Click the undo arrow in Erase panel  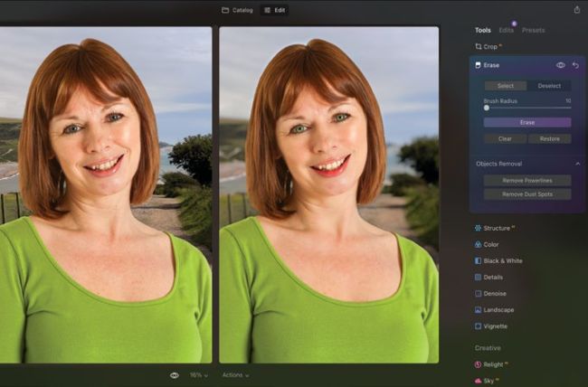pos(575,65)
